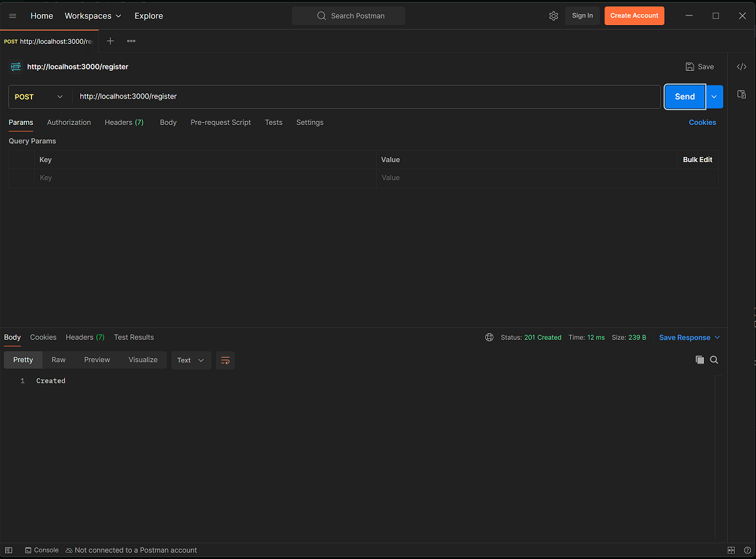Click the Cookies link
Screen dimensions: 756x559
[x=702, y=122]
